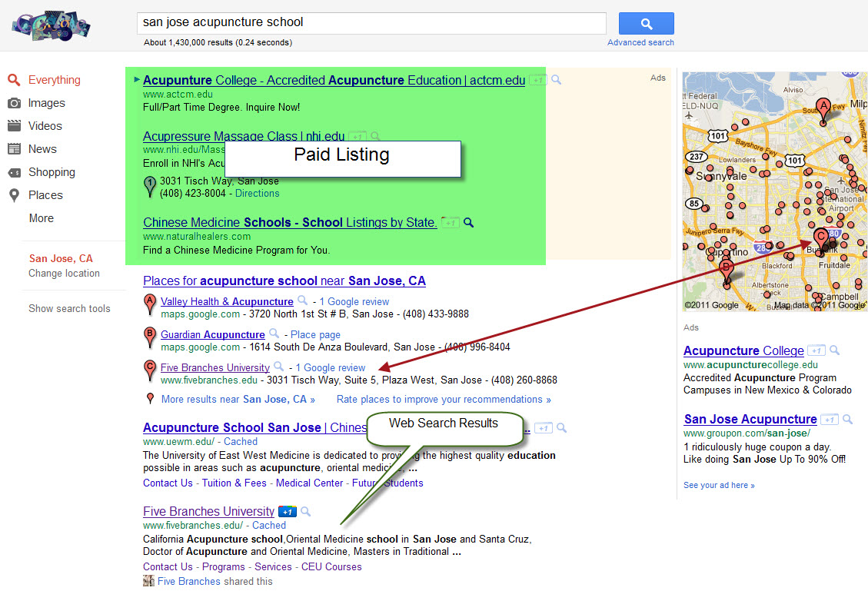The width and height of the screenshot is (868, 601).
Task: Click the Everything magnifier icon in sidebar
Action: [x=14, y=80]
